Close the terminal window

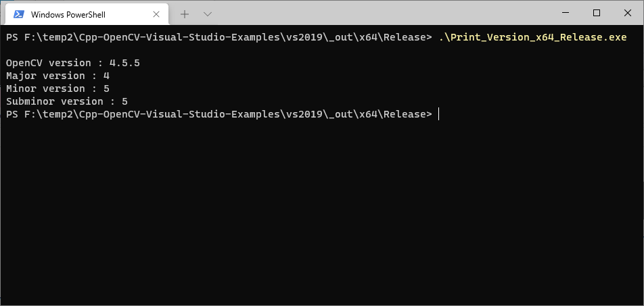point(628,13)
